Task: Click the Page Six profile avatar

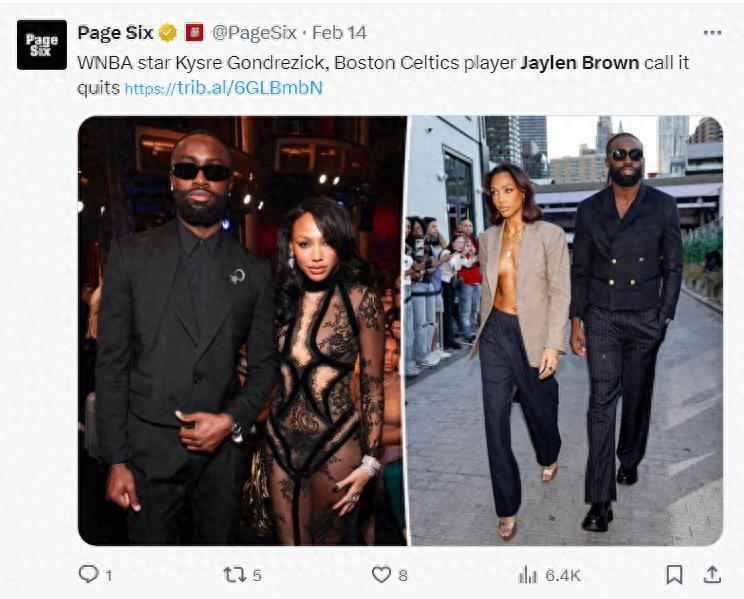Action: [42, 45]
